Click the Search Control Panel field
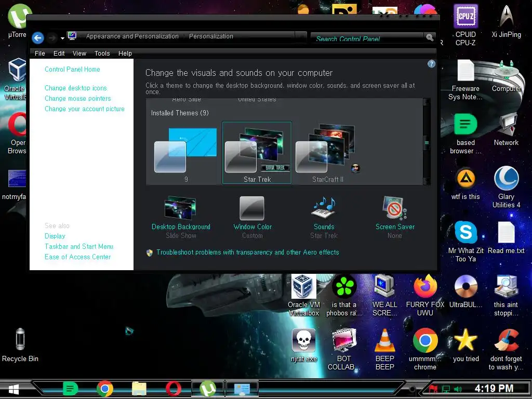 click(368, 38)
